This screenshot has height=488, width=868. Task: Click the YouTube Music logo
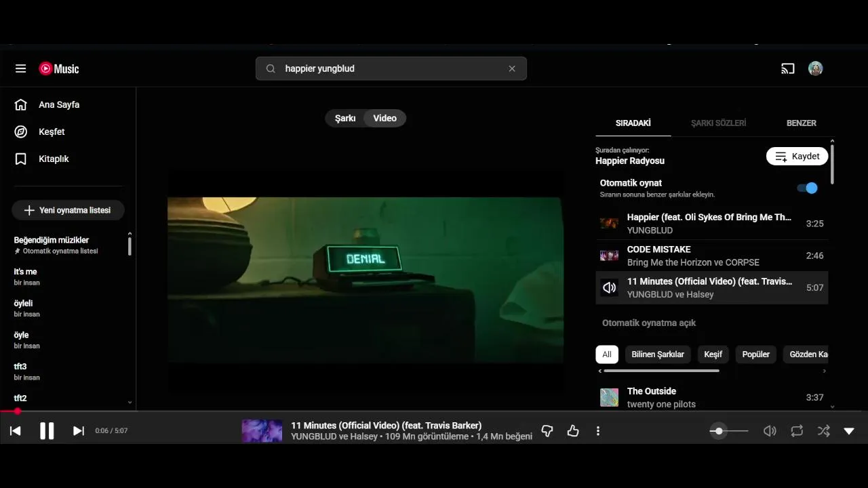pyautogui.click(x=59, y=68)
